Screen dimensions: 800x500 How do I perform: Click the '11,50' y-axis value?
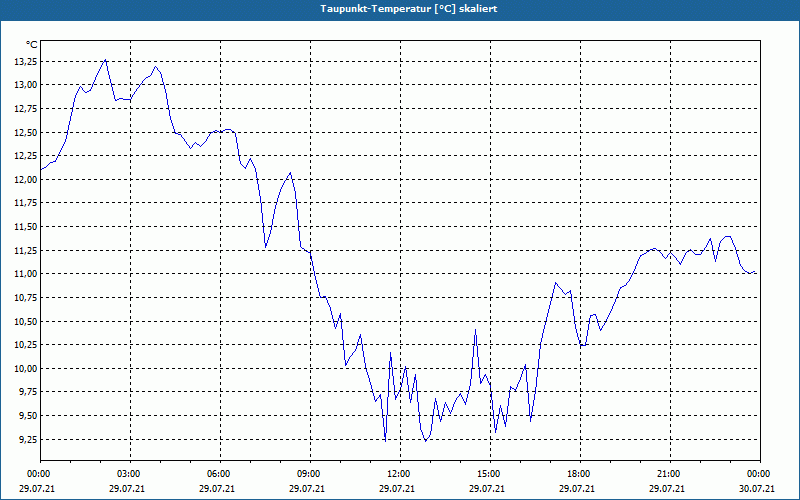click(x=27, y=227)
